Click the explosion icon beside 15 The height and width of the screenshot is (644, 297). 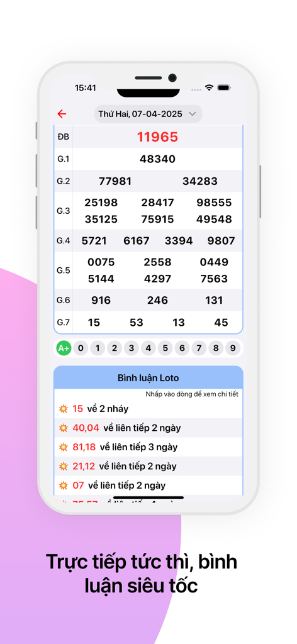[x=64, y=409]
